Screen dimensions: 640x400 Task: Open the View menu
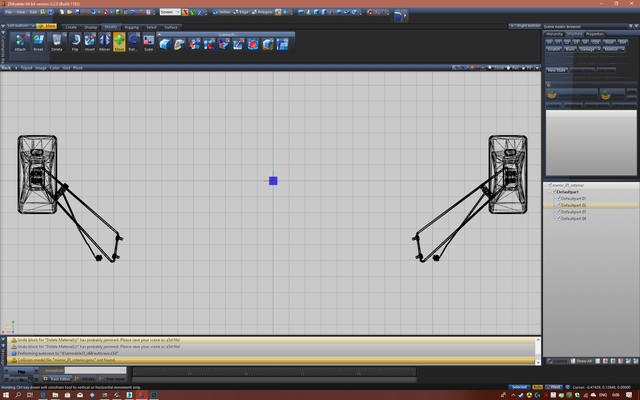[20, 12]
